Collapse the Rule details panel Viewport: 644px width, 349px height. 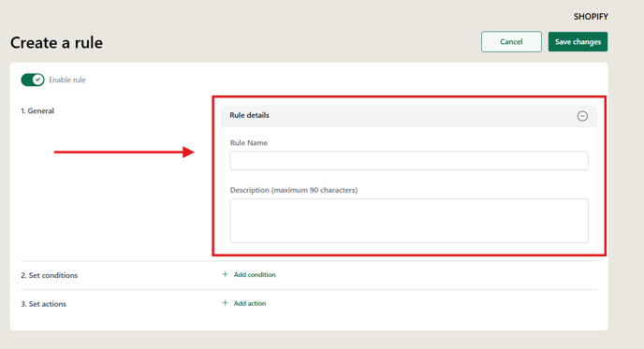tap(582, 116)
